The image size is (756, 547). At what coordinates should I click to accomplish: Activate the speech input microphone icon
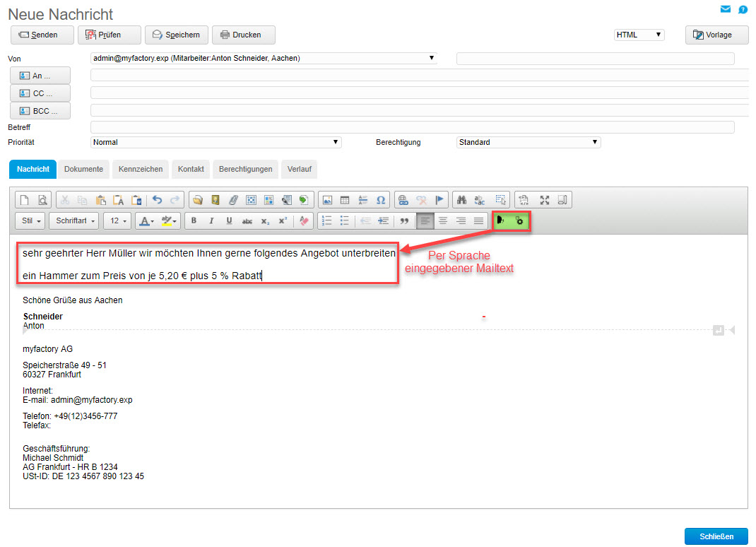500,220
